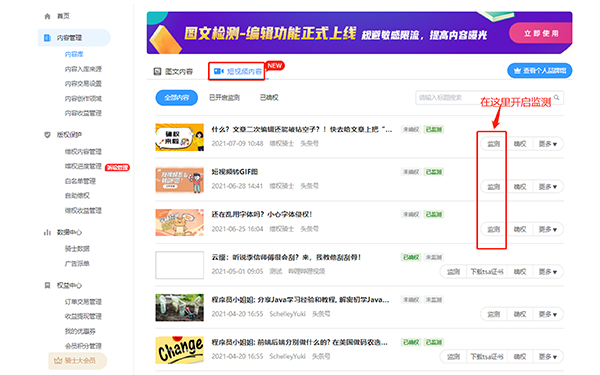
Task: Open 订单交易管理 in sidebar
Action: coord(83,302)
